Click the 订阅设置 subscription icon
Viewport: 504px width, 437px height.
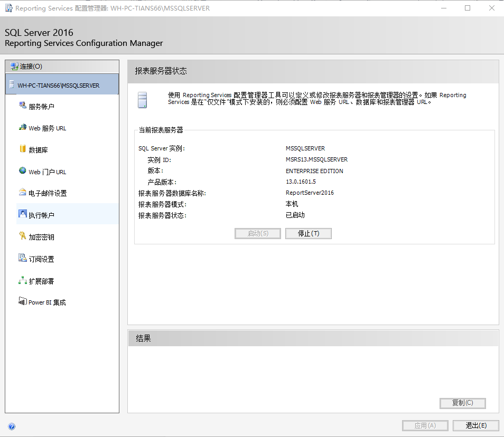(23, 258)
